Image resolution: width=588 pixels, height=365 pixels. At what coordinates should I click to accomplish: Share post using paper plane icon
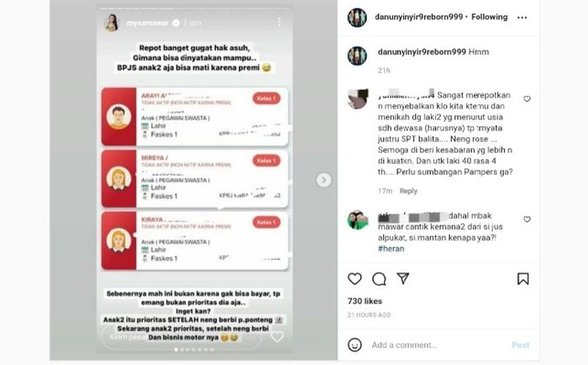pos(402,278)
